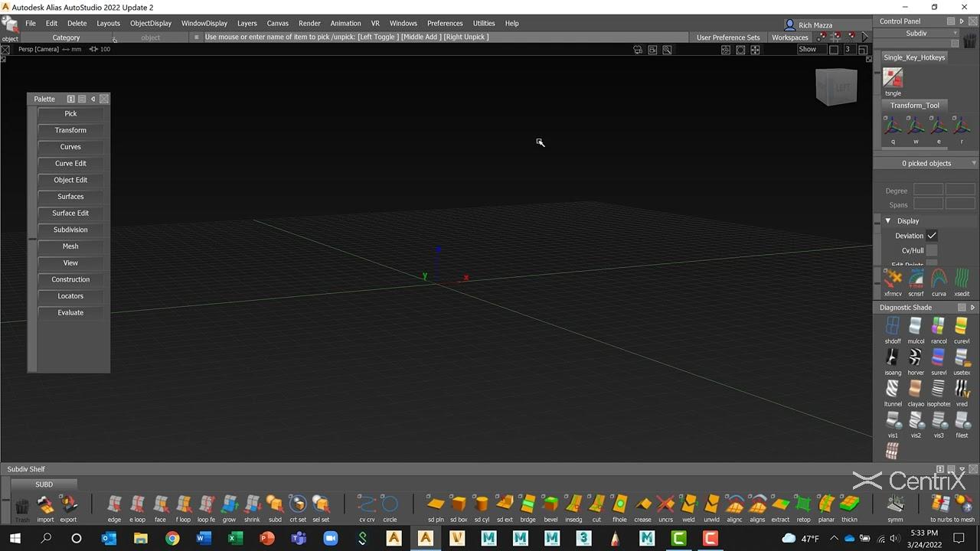Click the Curve Edit palette button
This screenshot has width=980, height=551.
pos(70,163)
